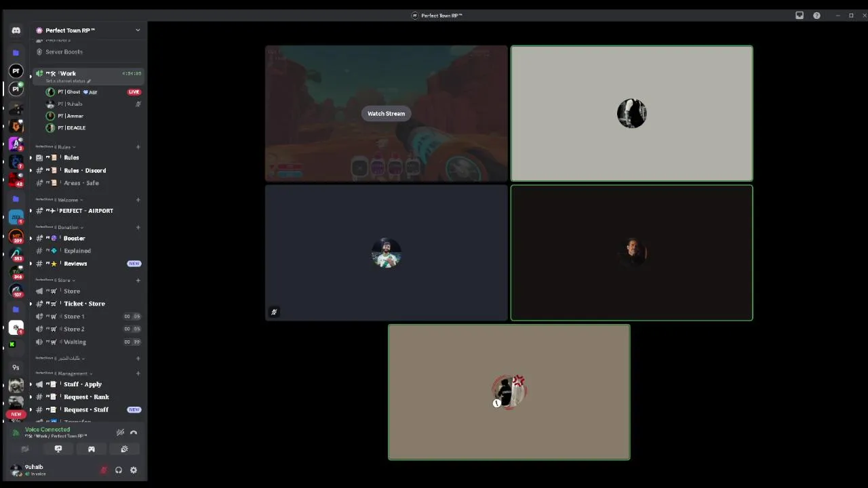The image size is (868, 488).
Task: Expand threads arrow of PERFECT - AIRPORT
Action: pyautogui.click(x=31, y=211)
